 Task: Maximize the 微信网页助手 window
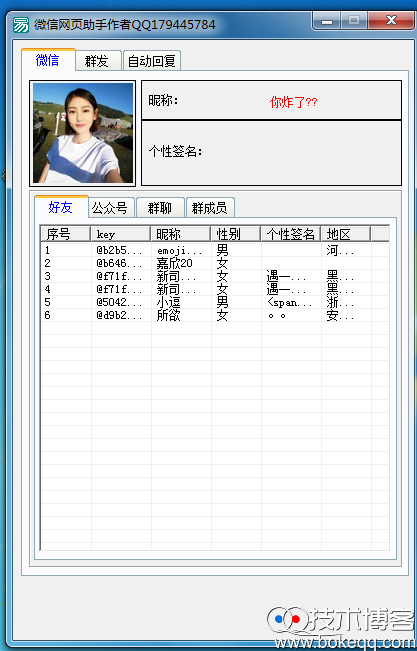click(x=354, y=20)
